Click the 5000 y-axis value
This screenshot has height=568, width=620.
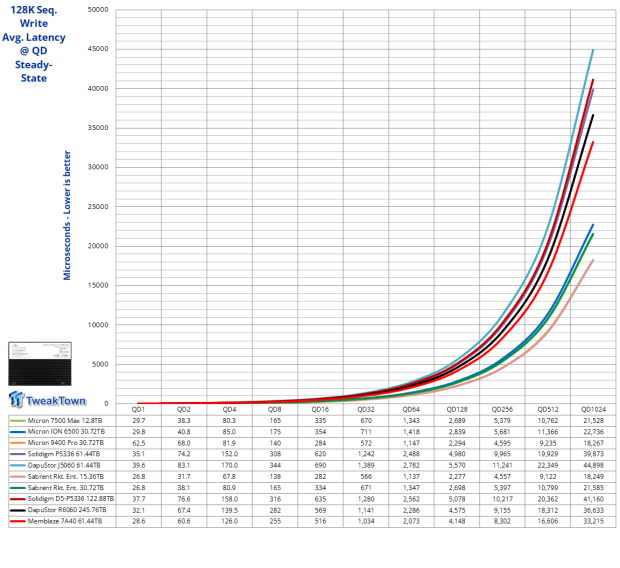[100, 364]
